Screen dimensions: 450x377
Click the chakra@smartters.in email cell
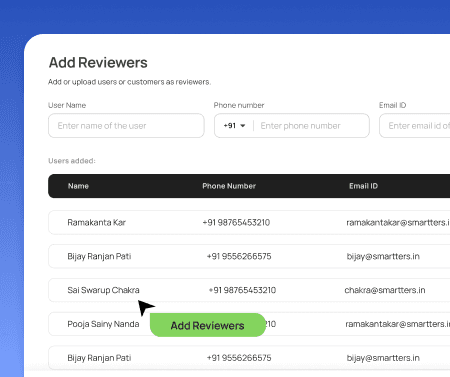point(385,290)
